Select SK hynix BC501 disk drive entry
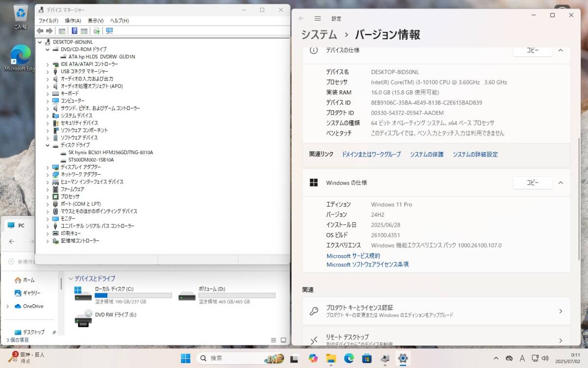The image size is (588, 368). [110, 153]
